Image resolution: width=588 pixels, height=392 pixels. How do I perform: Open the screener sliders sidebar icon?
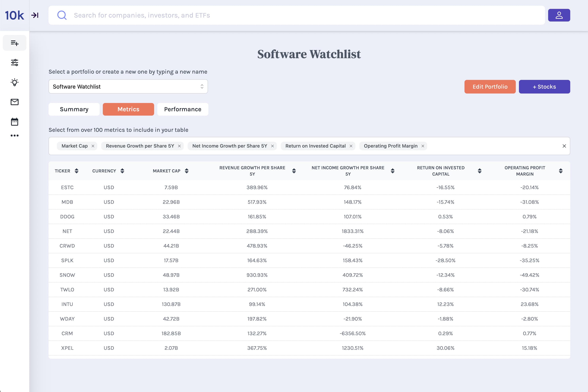click(x=14, y=63)
